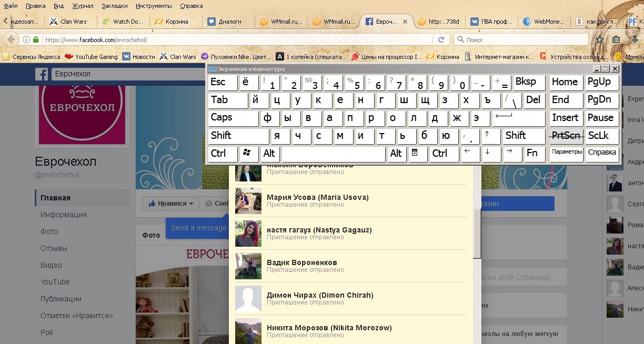Toggle the left Ctrl key on keyboard
The image size is (644, 344).
pyautogui.click(x=223, y=154)
